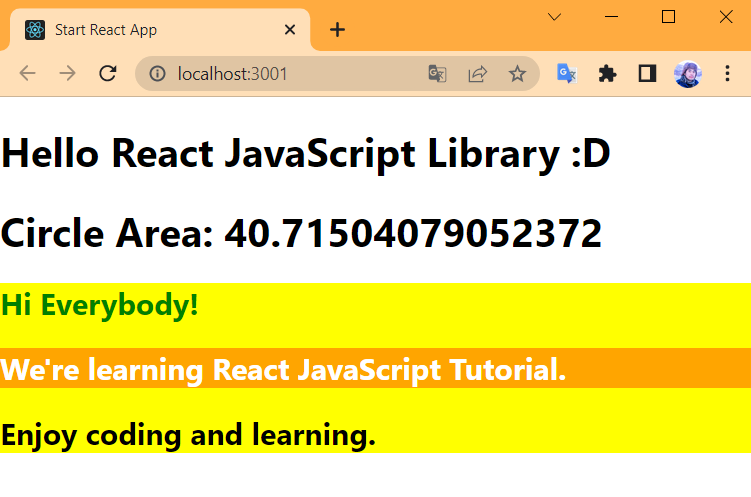Maximize the browser window
This screenshot has width=751, height=497.
(669, 17)
